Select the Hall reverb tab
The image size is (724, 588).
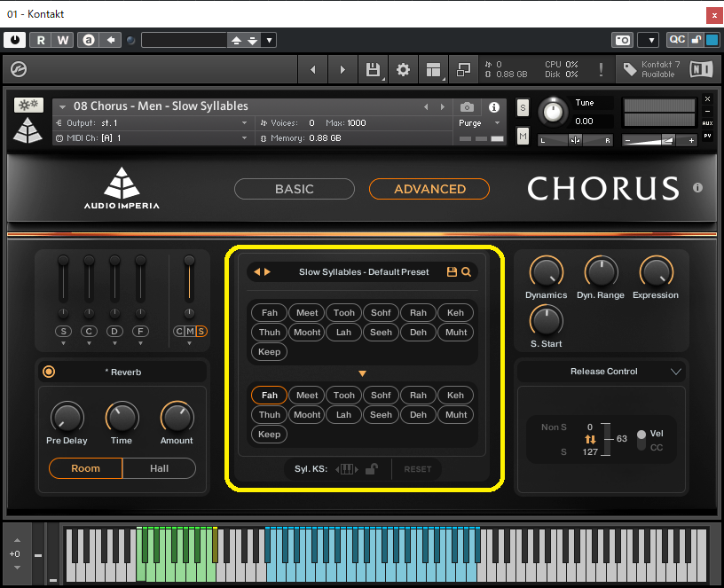(160, 468)
